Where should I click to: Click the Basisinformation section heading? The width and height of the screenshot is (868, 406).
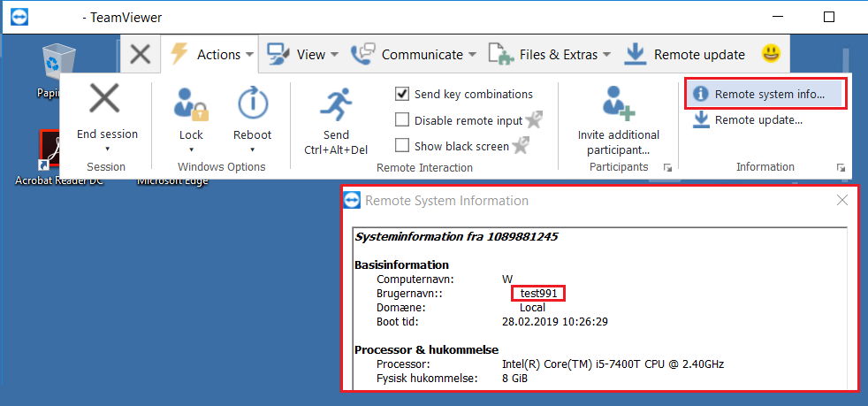[401, 264]
